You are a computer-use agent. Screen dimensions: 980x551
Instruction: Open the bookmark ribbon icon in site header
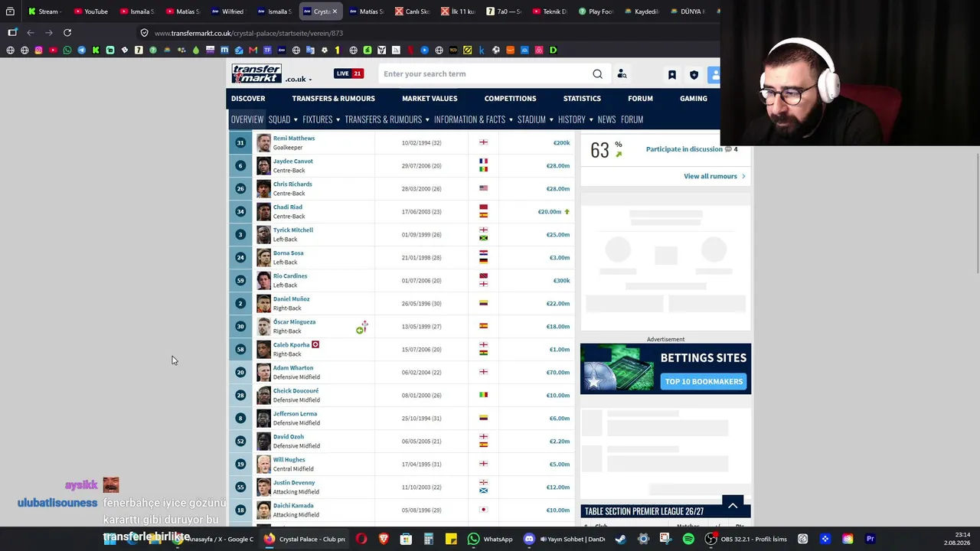coord(672,75)
